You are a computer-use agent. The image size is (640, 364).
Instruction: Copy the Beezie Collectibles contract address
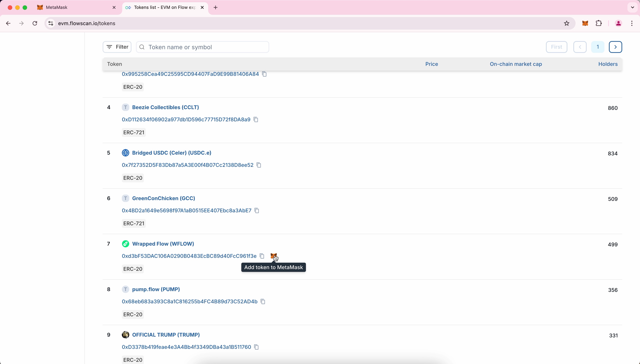[x=255, y=119]
